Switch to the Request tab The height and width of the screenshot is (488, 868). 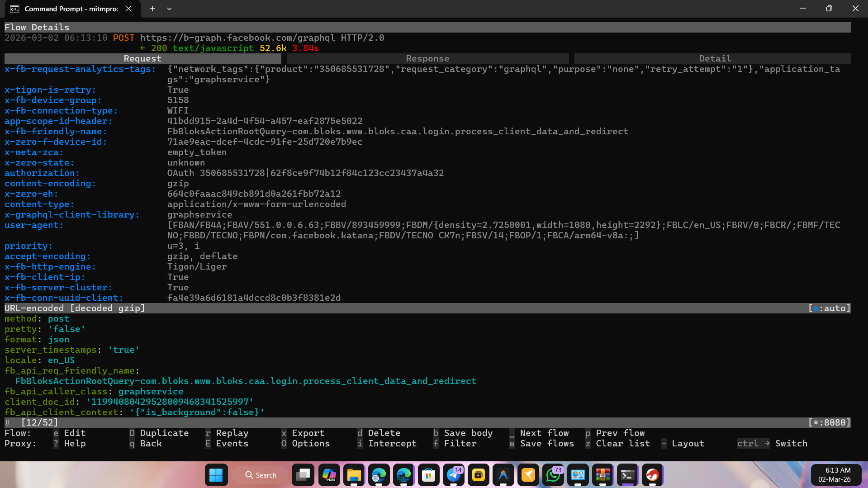click(142, 58)
